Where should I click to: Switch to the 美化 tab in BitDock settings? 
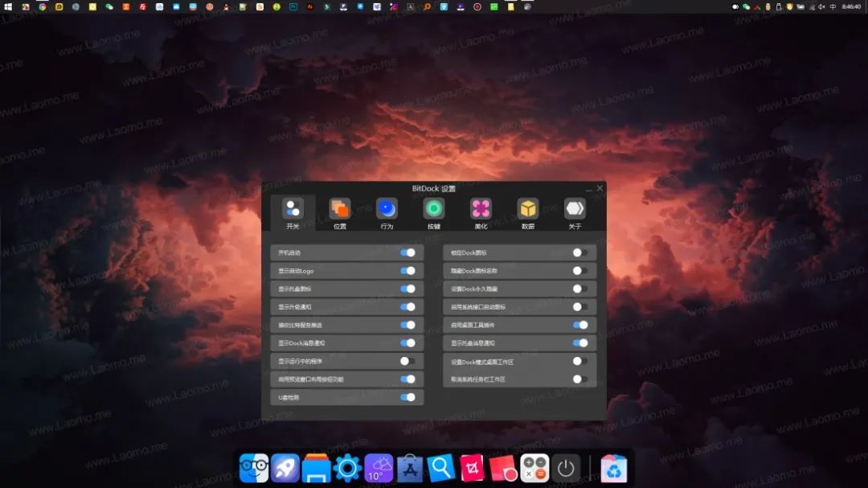(x=481, y=211)
